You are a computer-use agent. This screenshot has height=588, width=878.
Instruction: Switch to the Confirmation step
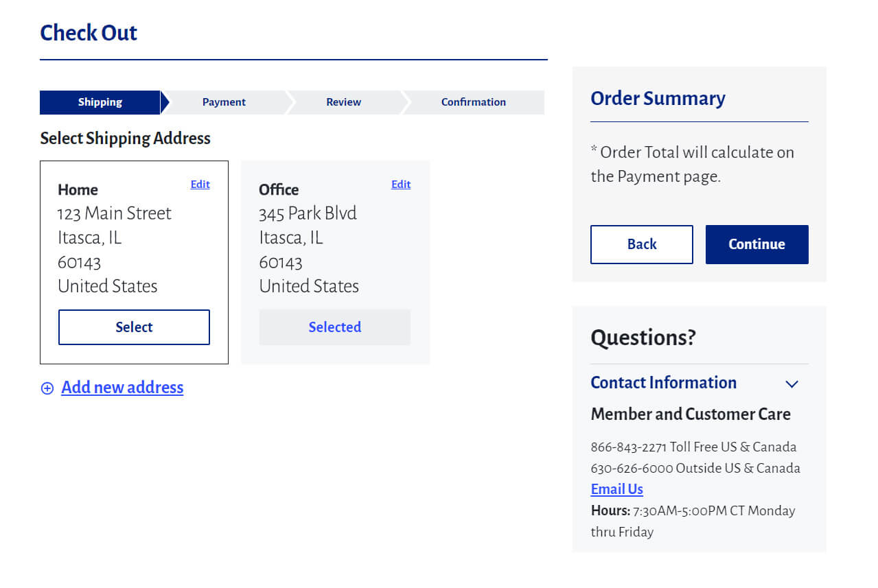(473, 102)
